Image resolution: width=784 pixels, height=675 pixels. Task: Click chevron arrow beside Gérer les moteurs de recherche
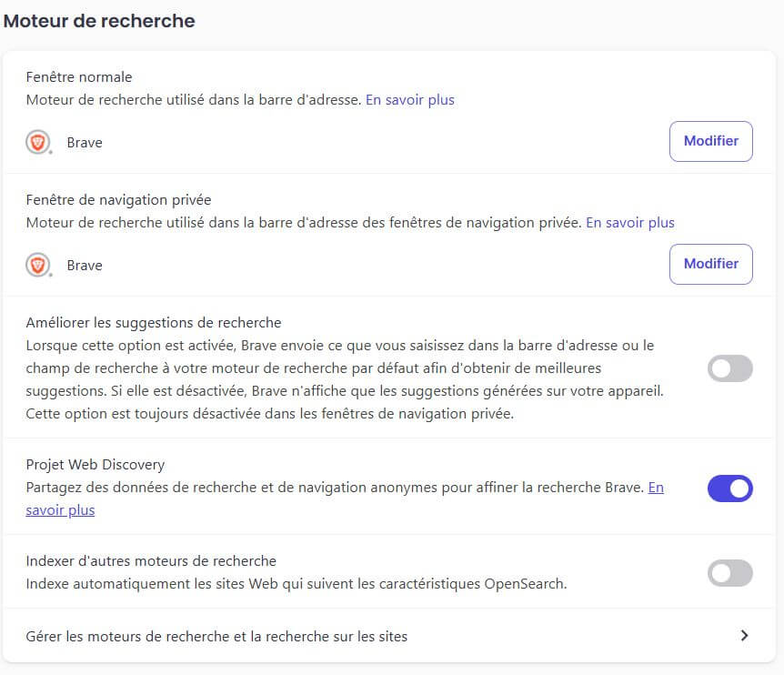(x=744, y=636)
